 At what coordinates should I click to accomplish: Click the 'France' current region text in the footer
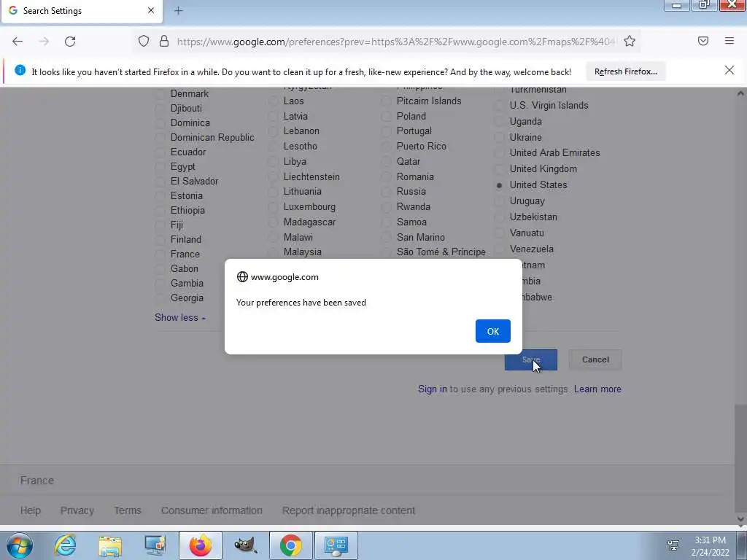pos(36,481)
